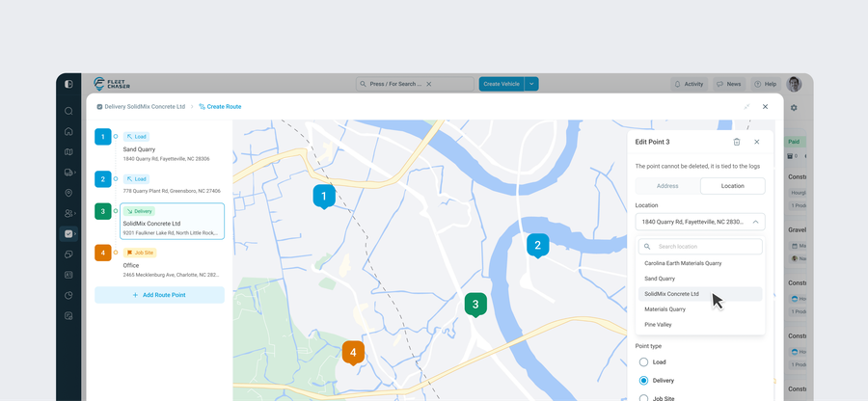Choose Sand Quarry in the location dropdown

click(x=700, y=279)
